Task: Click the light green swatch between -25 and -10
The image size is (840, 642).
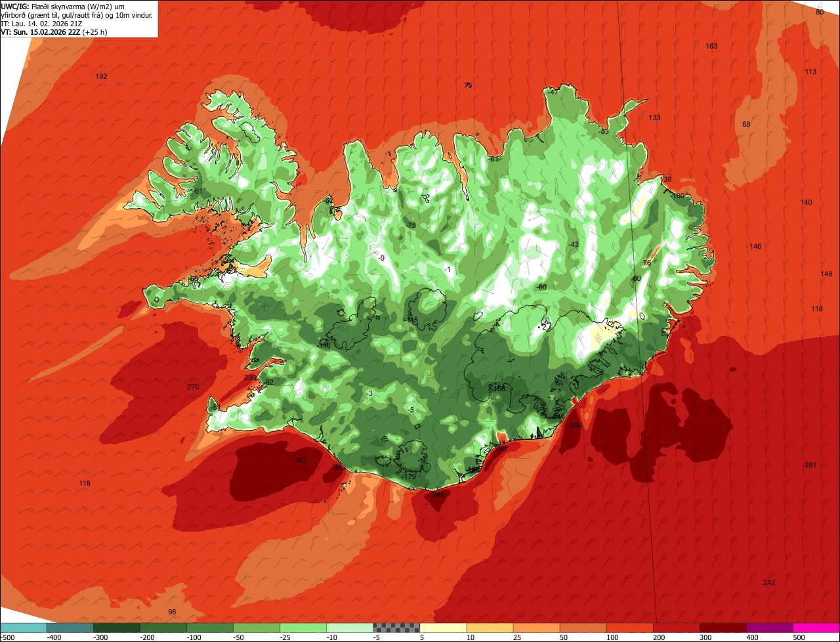Action: (303, 628)
